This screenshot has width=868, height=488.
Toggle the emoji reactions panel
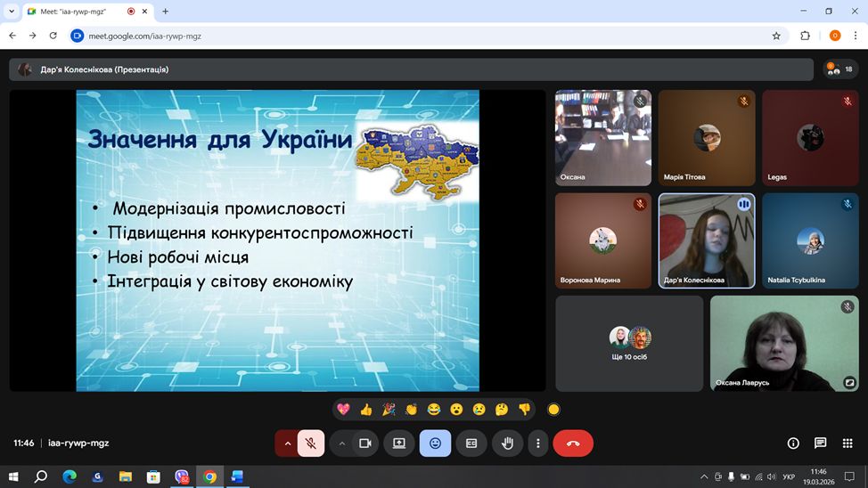pyautogui.click(x=435, y=443)
